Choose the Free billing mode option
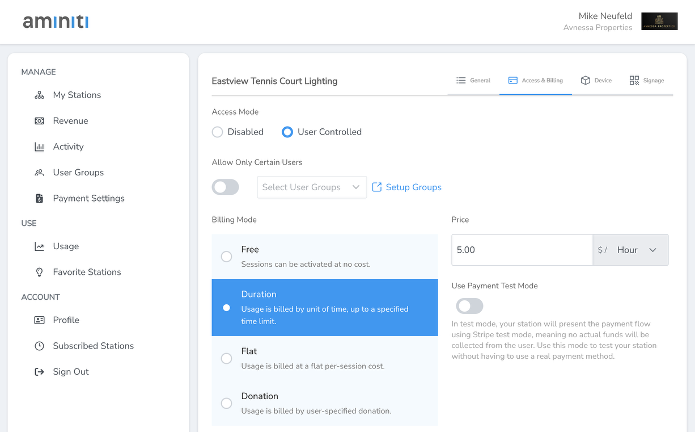Viewport: 696px width, 432px height. [x=325, y=257]
